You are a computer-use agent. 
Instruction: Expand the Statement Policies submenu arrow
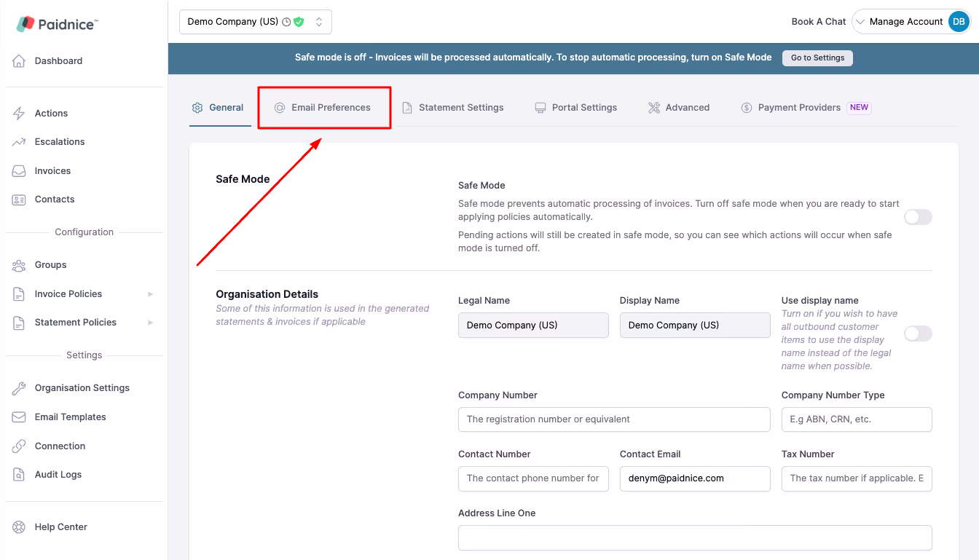click(151, 323)
